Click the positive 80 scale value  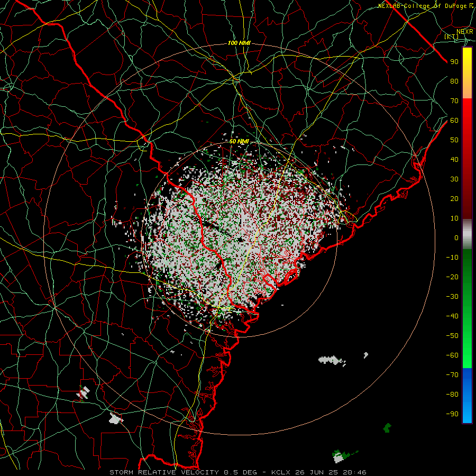(454, 81)
